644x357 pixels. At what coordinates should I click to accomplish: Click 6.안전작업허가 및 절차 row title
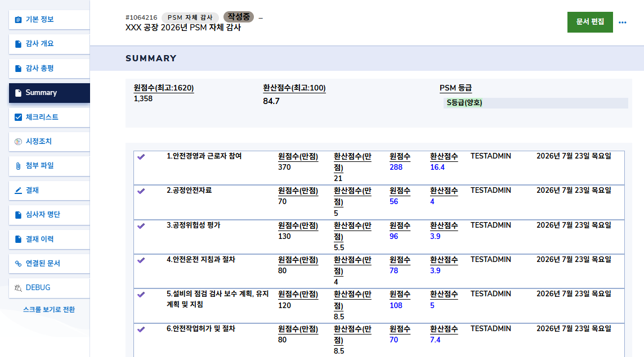click(x=201, y=329)
